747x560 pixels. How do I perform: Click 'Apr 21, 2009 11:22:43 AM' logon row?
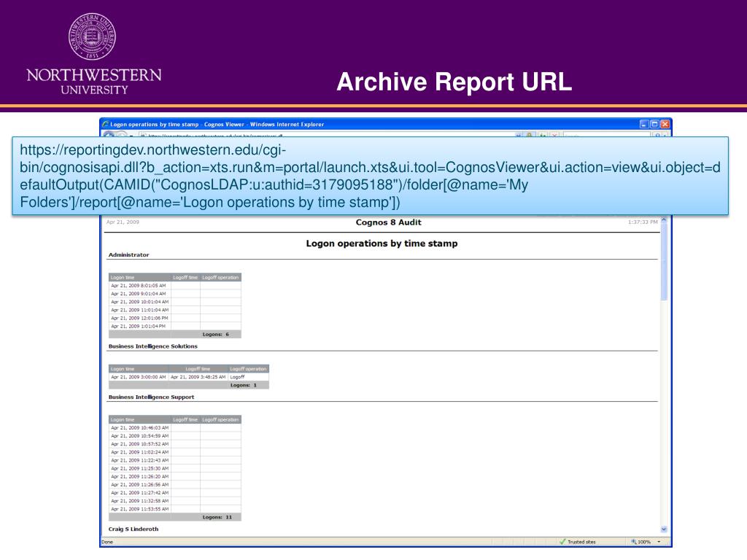click(175, 461)
